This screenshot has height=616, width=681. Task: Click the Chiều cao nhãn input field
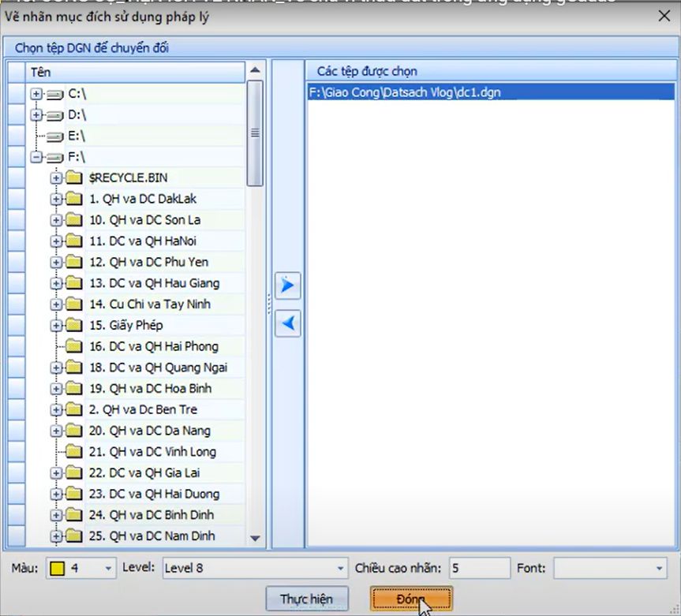tap(479, 568)
